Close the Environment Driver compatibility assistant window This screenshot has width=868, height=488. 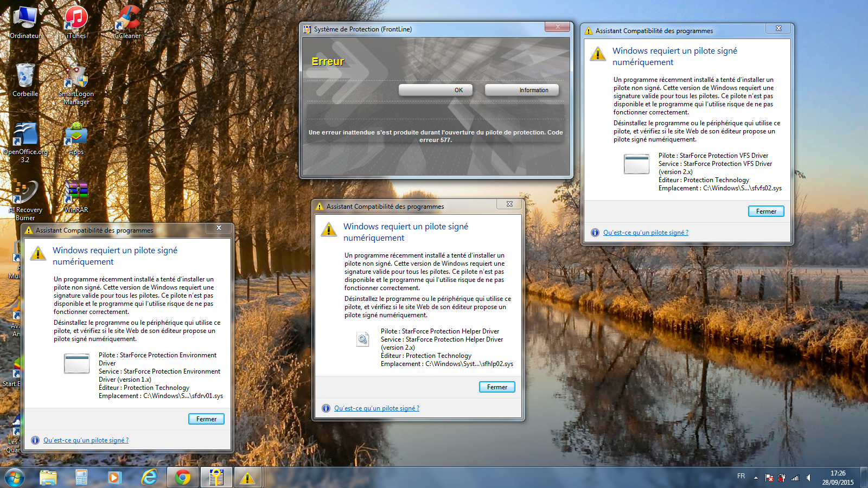[219, 228]
